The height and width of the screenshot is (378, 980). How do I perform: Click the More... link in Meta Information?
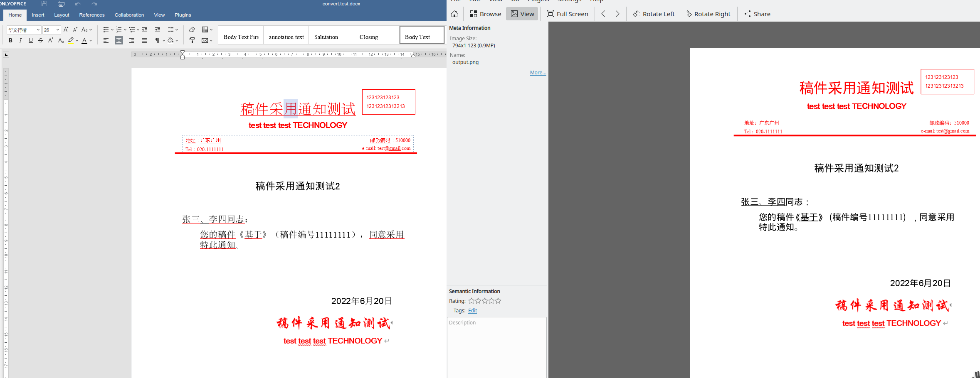538,72
